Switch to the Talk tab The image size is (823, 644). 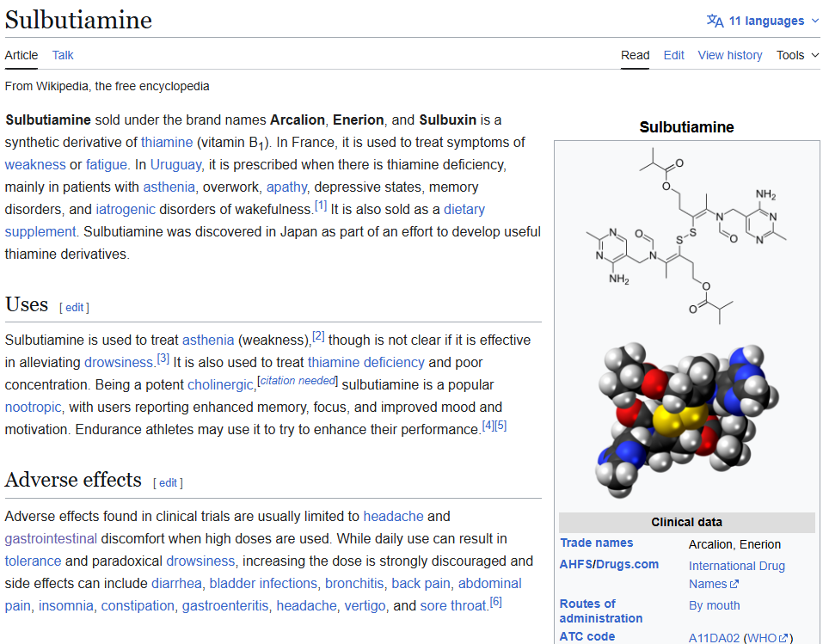[x=63, y=55]
